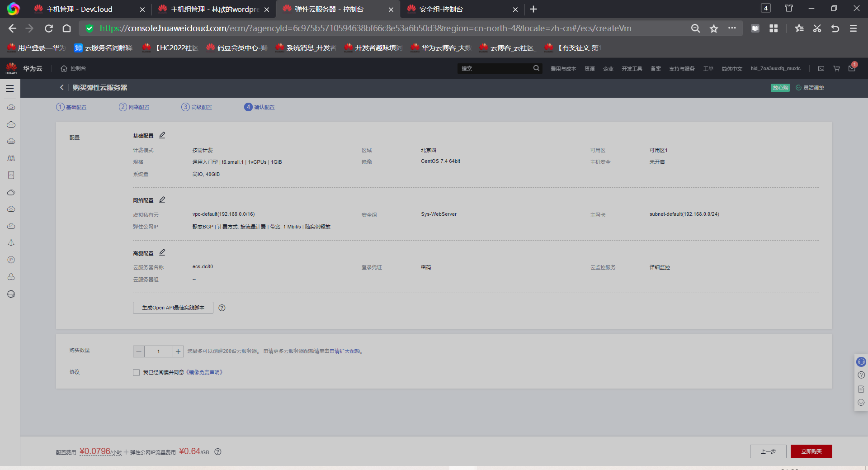
Task: Go to step 3 高级配置
Action: (197, 107)
